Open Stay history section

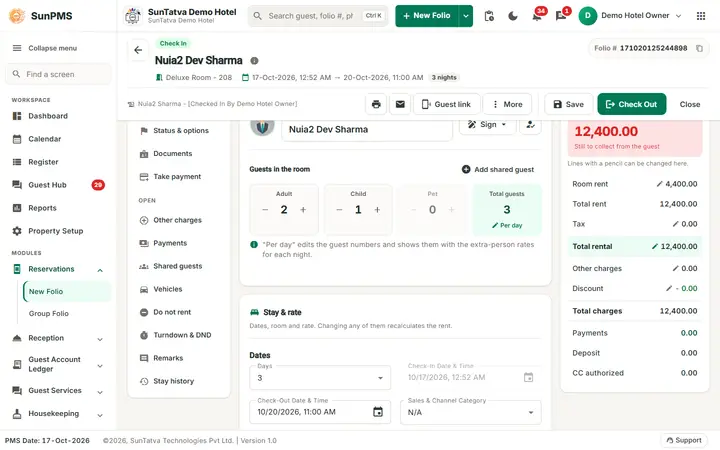[x=178, y=381]
